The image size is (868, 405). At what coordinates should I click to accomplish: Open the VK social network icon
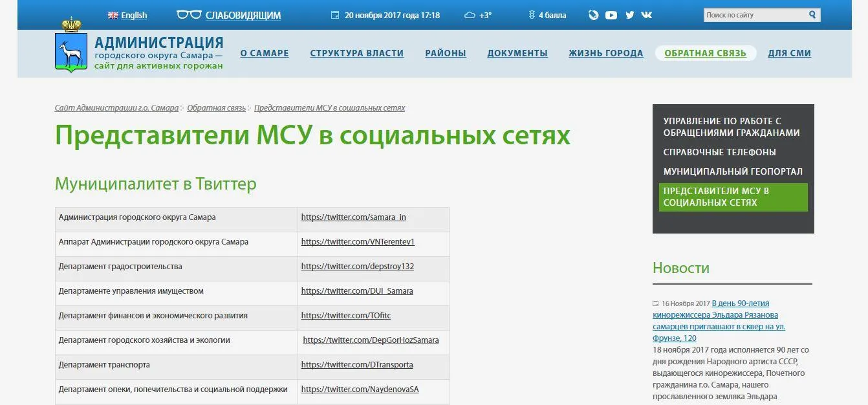point(646,15)
